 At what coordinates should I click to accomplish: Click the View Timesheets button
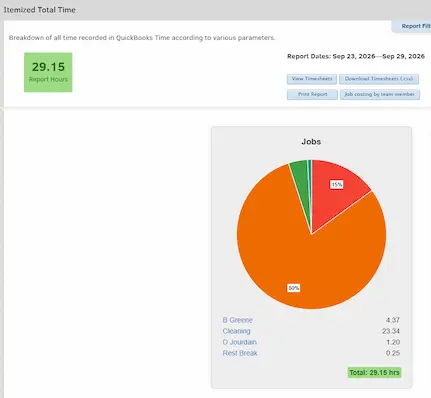pos(312,79)
